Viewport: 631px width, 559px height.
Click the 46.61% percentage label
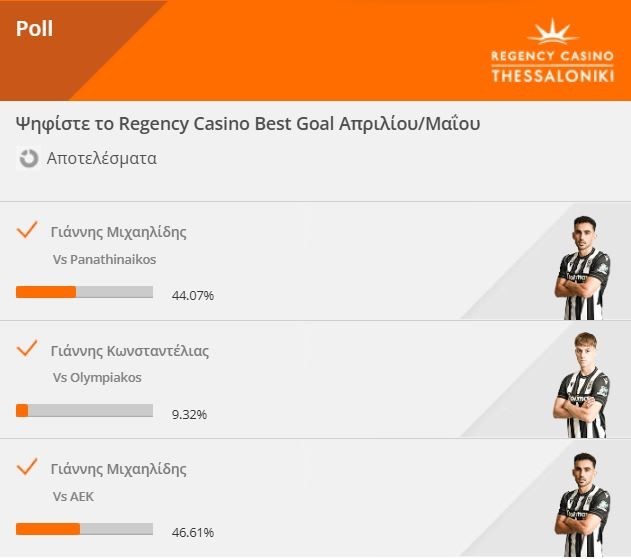(x=193, y=532)
